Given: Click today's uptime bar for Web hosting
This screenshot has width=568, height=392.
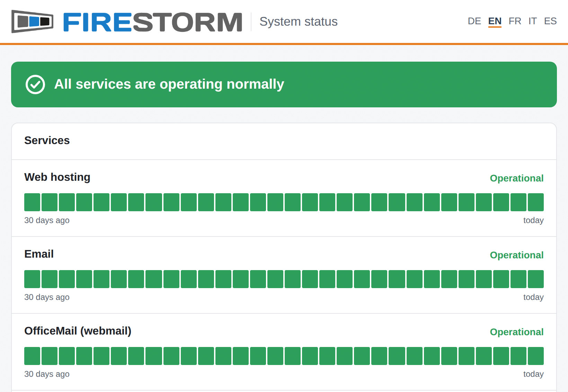Looking at the screenshot, I should click(536, 202).
